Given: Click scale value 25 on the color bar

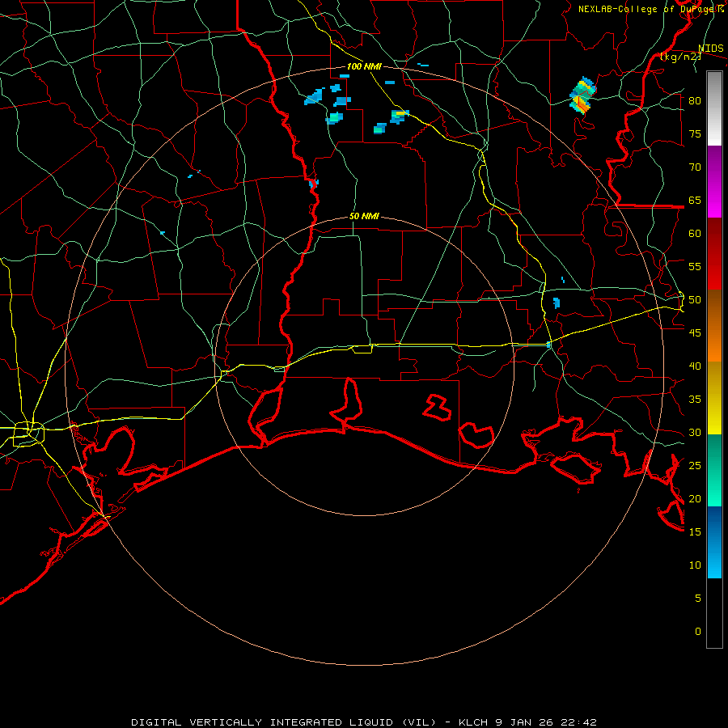Looking at the screenshot, I should (x=695, y=466).
